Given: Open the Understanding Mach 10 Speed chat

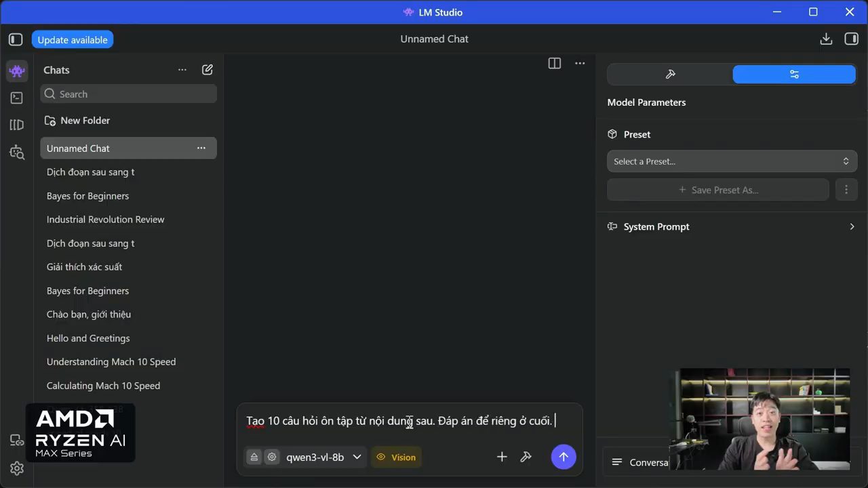Looking at the screenshot, I should [111, 362].
